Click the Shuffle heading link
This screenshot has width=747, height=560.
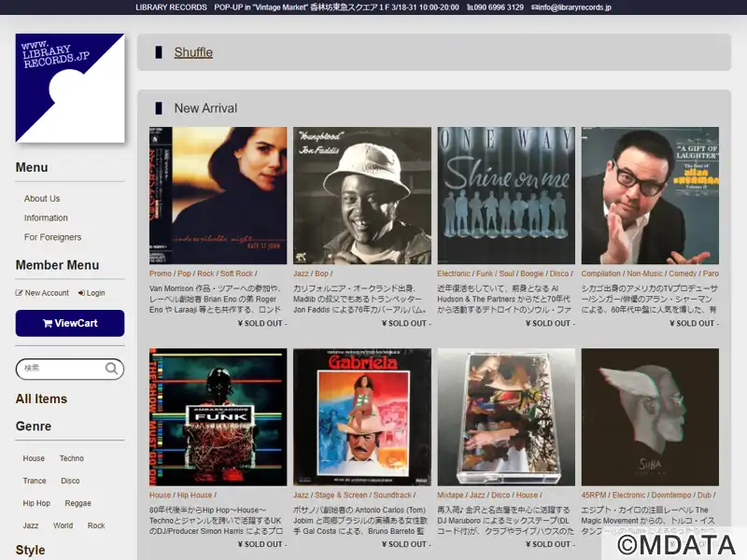[x=193, y=52]
